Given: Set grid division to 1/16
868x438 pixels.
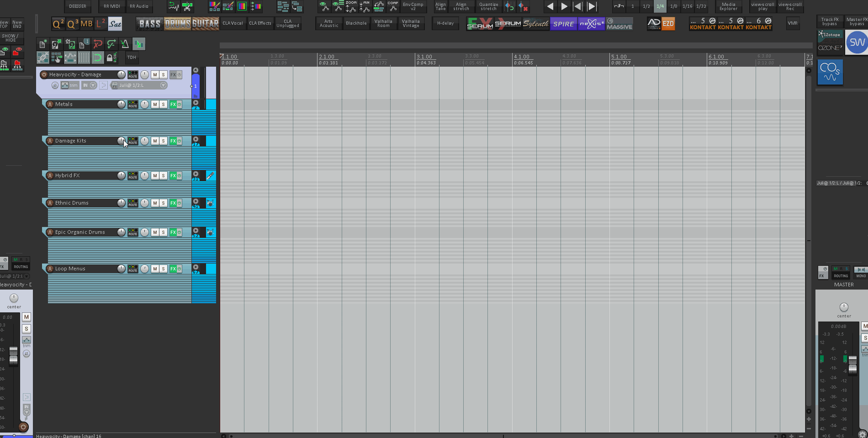Looking at the screenshot, I should [688, 6].
